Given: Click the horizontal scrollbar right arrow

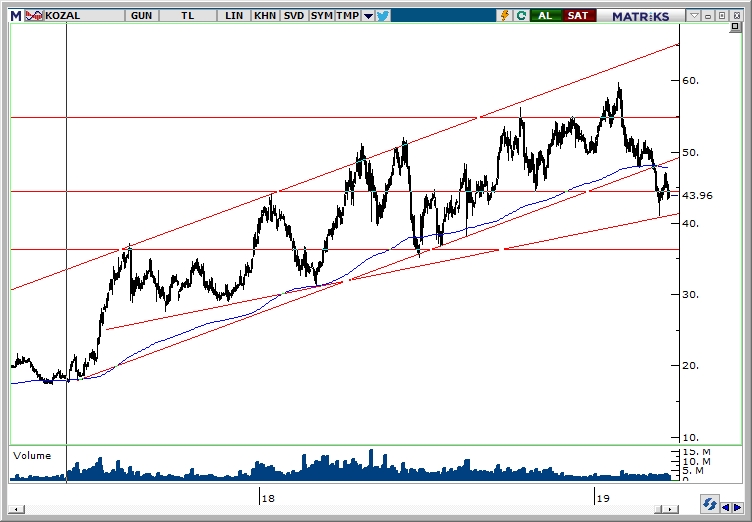Looking at the screenshot, I should pos(672,509).
